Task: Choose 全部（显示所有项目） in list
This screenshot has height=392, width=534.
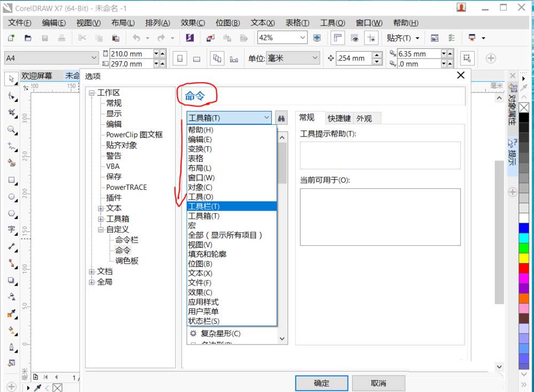Action: pyautogui.click(x=232, y=235)
